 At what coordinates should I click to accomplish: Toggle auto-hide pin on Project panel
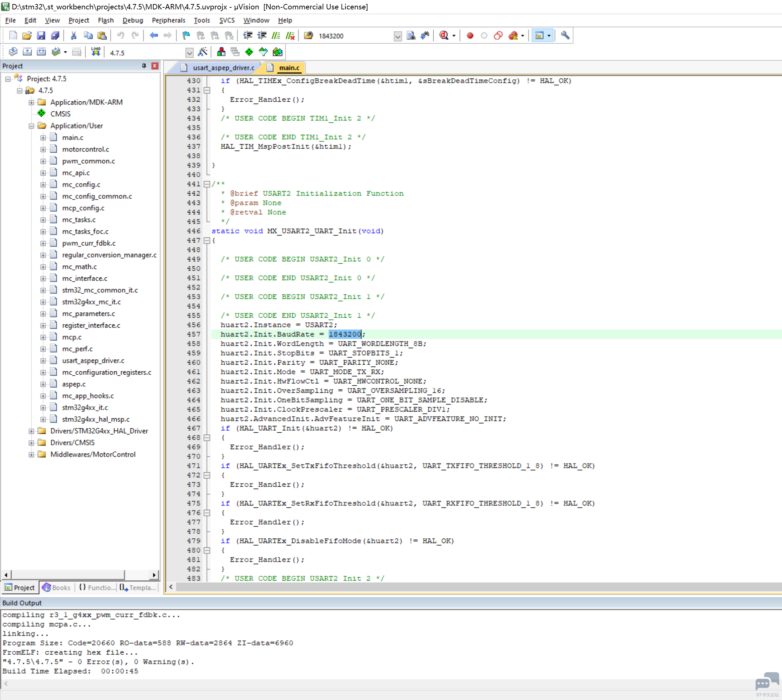(144, 66)
